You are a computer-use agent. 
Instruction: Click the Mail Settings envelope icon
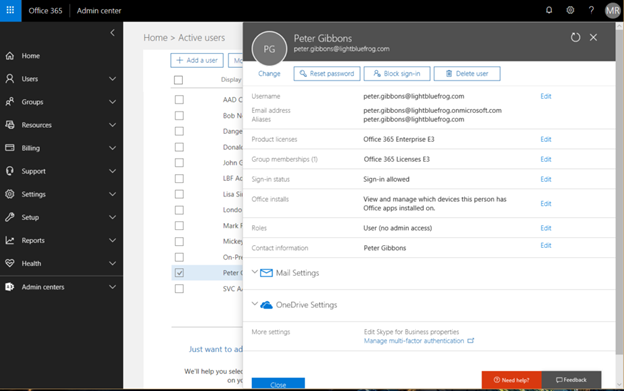[x=266, y=273]
